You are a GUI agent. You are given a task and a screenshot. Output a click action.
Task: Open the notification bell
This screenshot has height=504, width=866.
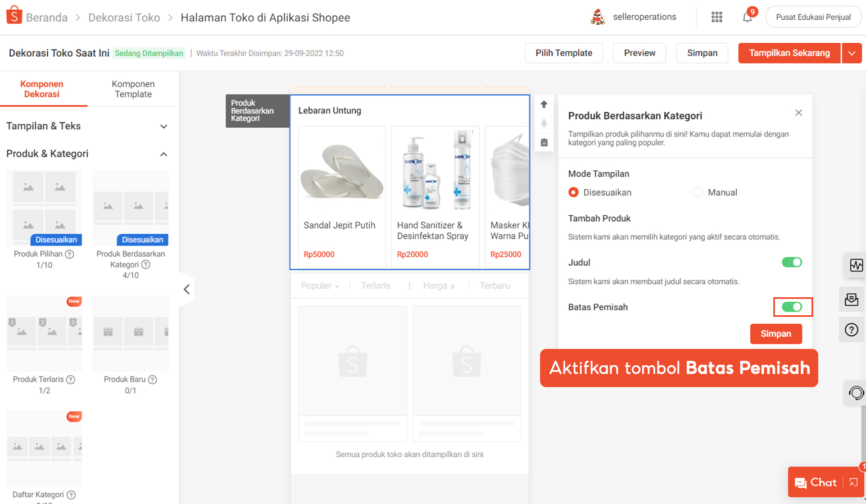[747, 17]
